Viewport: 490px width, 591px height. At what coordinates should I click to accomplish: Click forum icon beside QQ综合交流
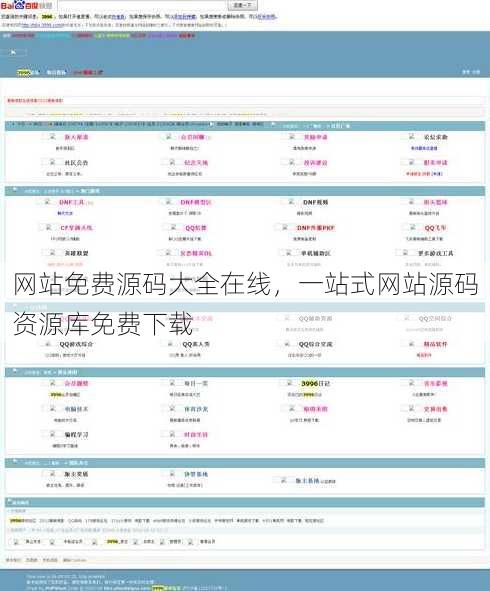(287, 344)
